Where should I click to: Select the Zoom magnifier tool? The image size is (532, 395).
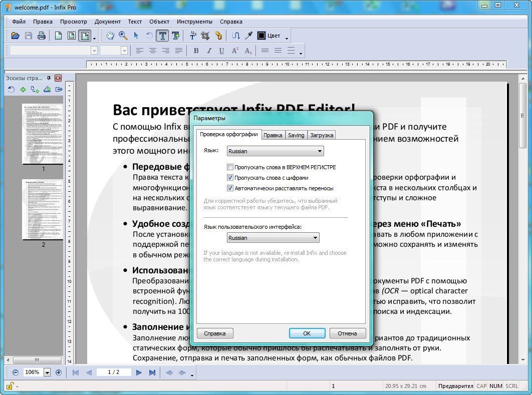(123, 36)
